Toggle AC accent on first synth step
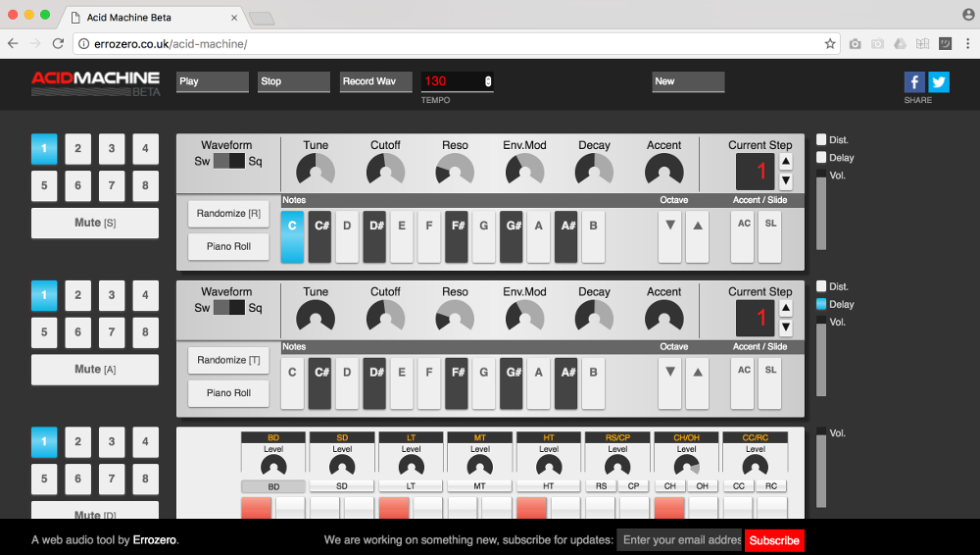980x555 pixels. tap(743, 236)
